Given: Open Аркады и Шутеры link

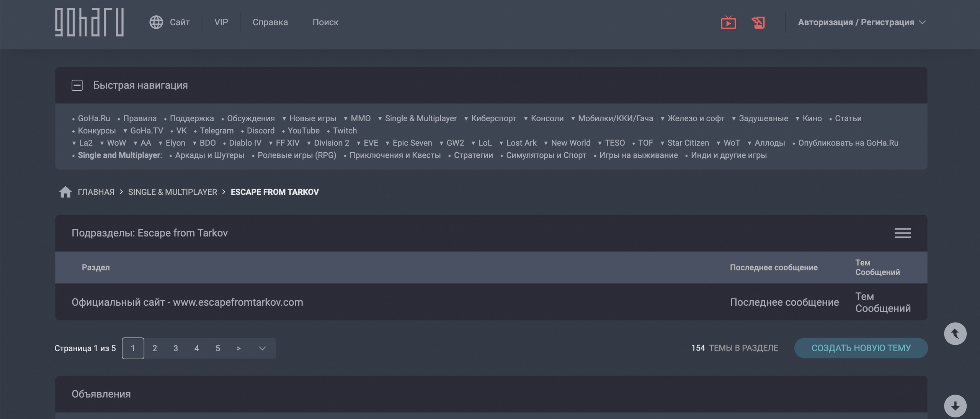Looking at the screenshot, I should (x=210, y=155).
